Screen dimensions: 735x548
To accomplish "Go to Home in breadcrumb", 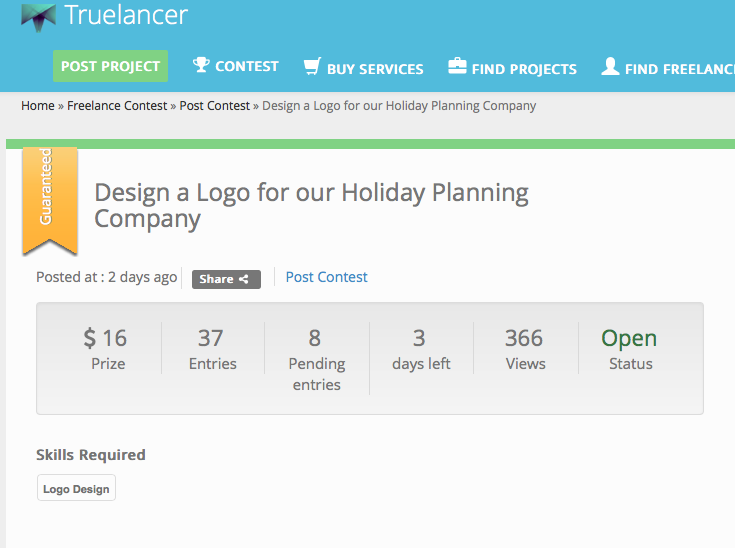I will pyautogui.click(x=38, y=106).
